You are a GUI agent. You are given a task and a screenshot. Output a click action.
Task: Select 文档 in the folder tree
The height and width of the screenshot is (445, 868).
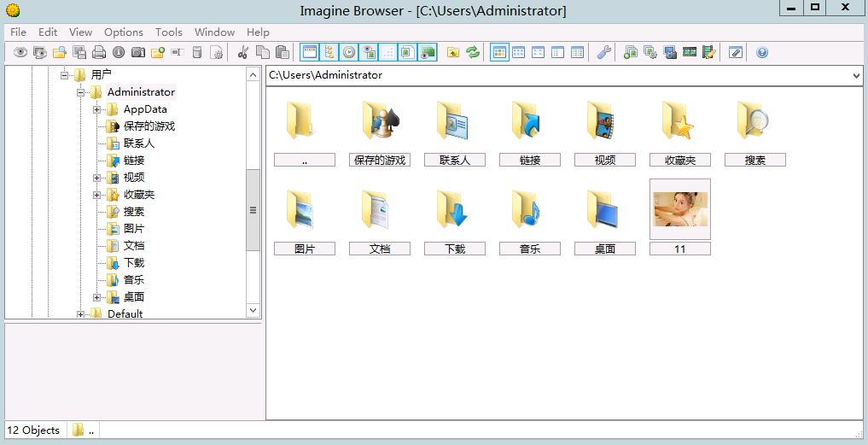pyautogui.click(x=134, y=246)
